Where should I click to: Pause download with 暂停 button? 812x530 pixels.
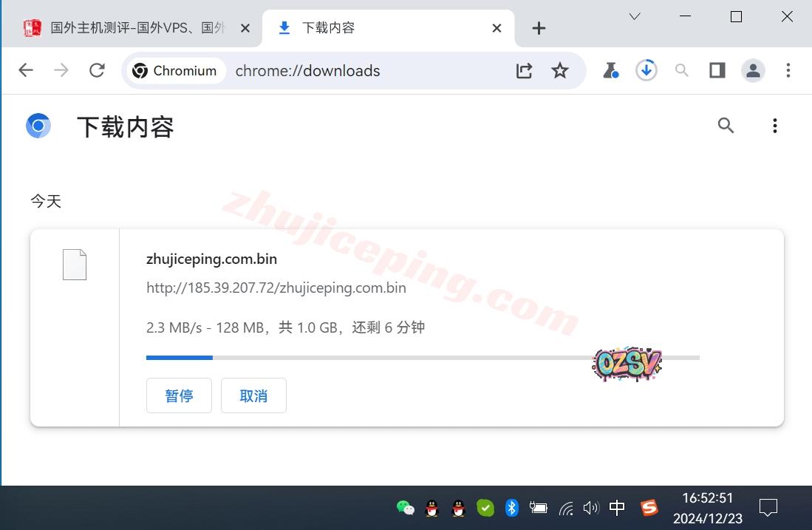(x=179, y=395)
